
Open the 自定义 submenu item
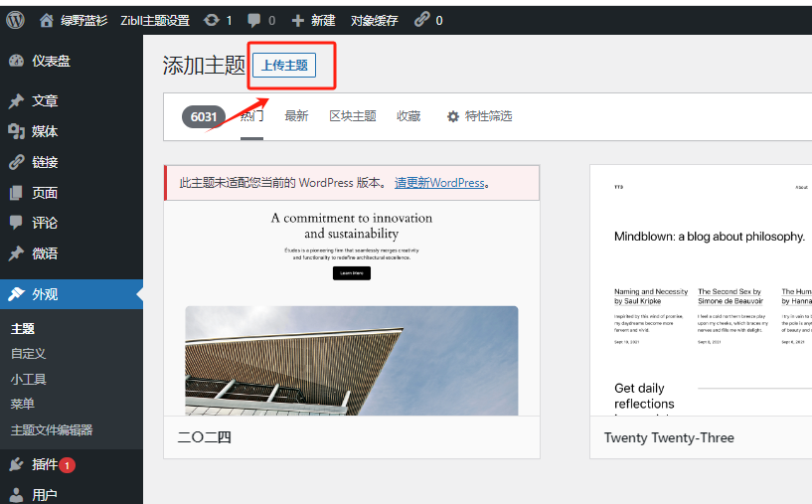click(29, 353)
